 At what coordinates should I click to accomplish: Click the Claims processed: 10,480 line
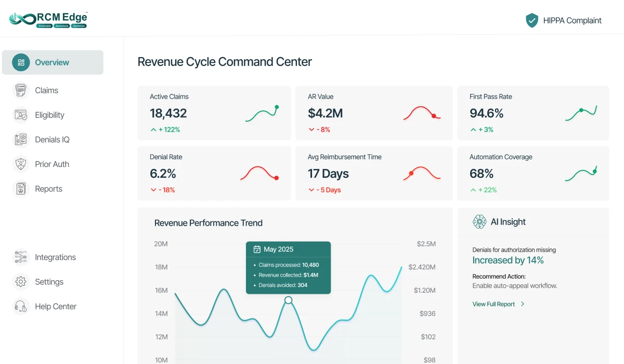click(289, 265)
